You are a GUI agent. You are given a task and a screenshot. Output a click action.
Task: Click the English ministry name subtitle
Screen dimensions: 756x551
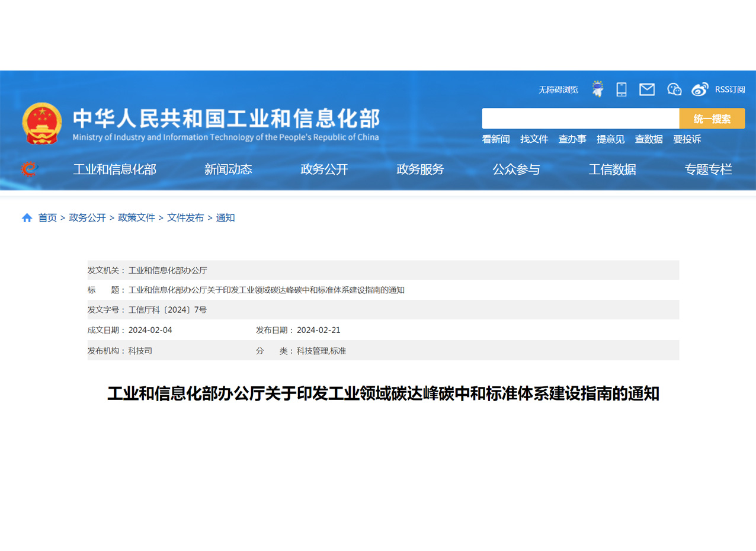[226, 137]
